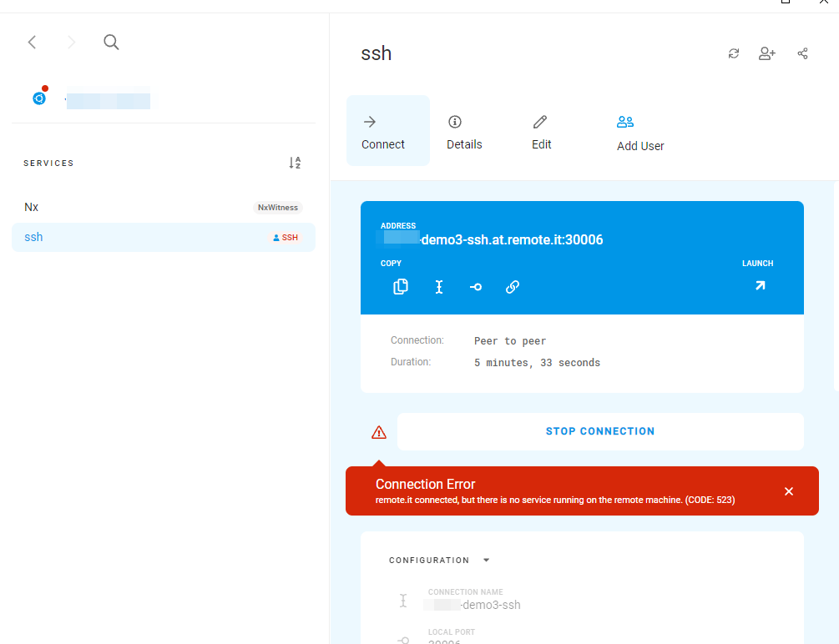Click Stop Connection button
839x644 pixels.
[x=600, y=431]
